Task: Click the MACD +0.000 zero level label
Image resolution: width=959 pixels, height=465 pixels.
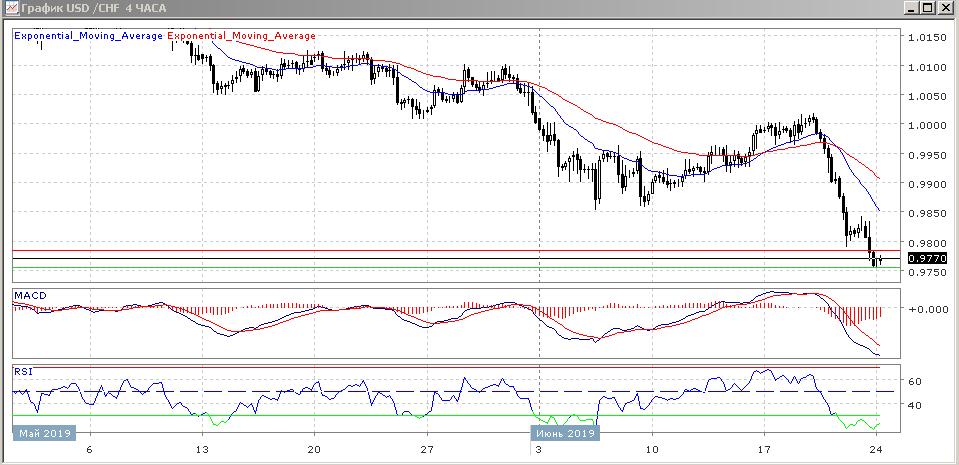Action: tap(926, 309)
